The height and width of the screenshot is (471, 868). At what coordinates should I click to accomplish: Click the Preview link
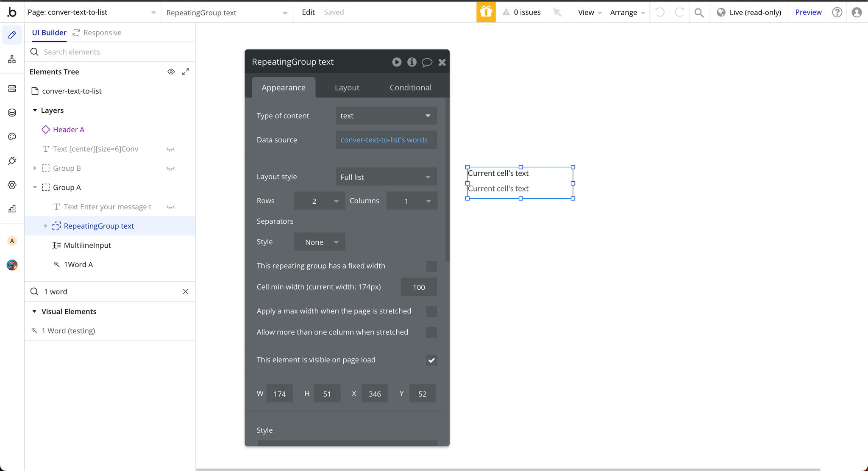(x=808, y=12)
